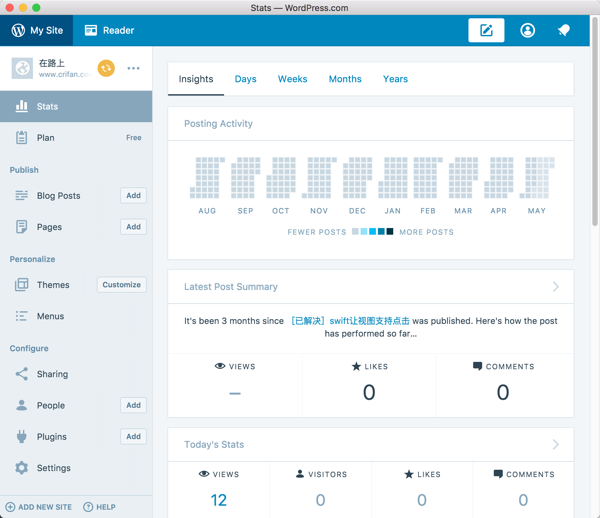The image size is (600, 518).
Task: Click the Free plan label
Action: pos(134,138)
